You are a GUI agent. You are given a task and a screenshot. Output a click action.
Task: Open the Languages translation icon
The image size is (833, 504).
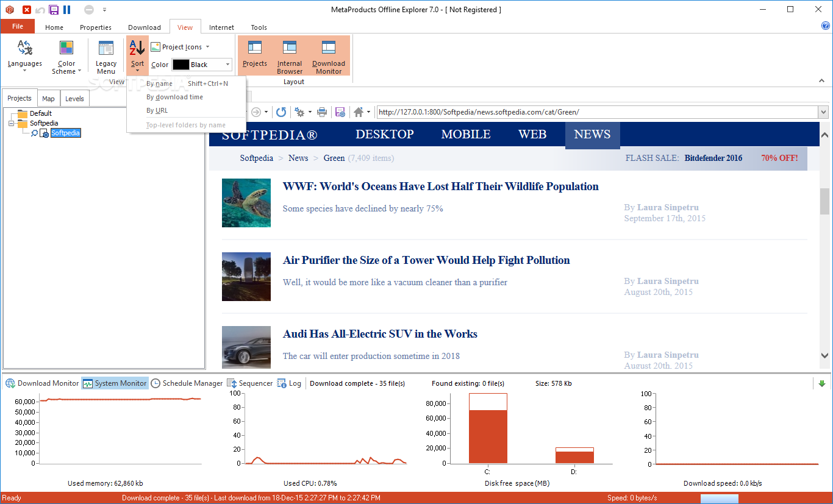click(x=25, y=48)
